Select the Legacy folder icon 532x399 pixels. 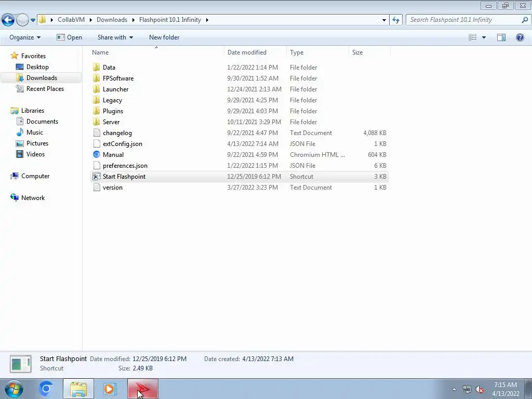[x=96, y=100]
